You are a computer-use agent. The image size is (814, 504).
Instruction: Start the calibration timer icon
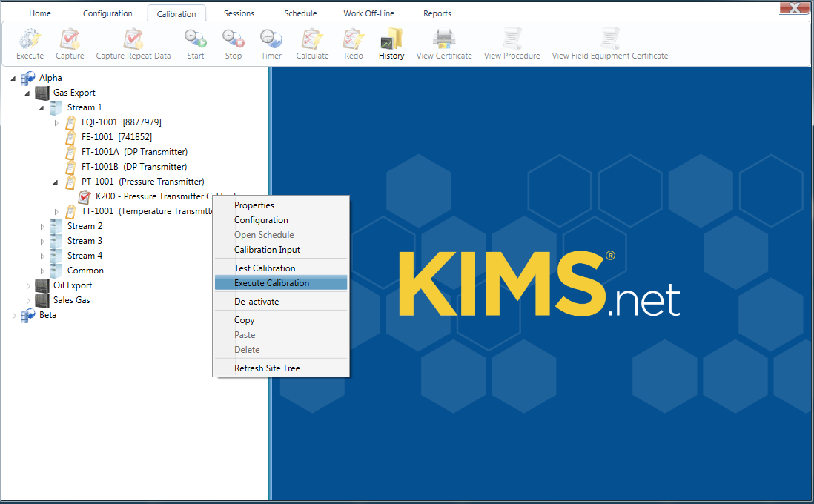(x=196, y=39)
